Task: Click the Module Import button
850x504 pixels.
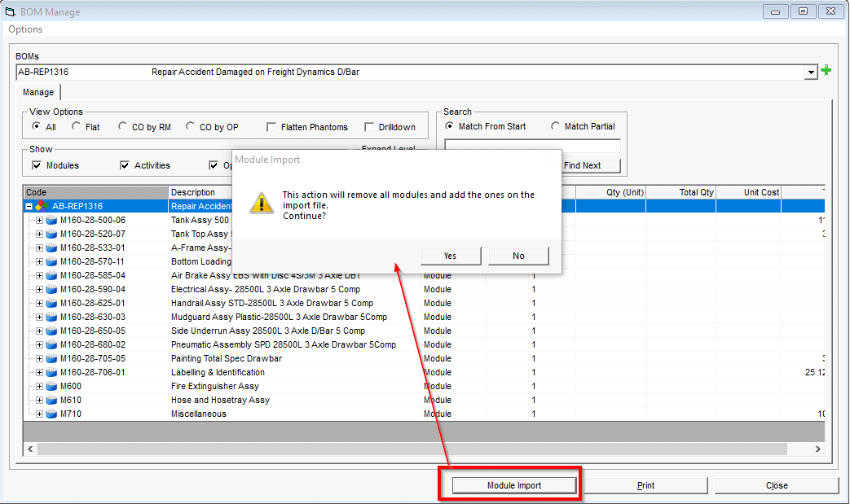Action: (x=514, y=485)
